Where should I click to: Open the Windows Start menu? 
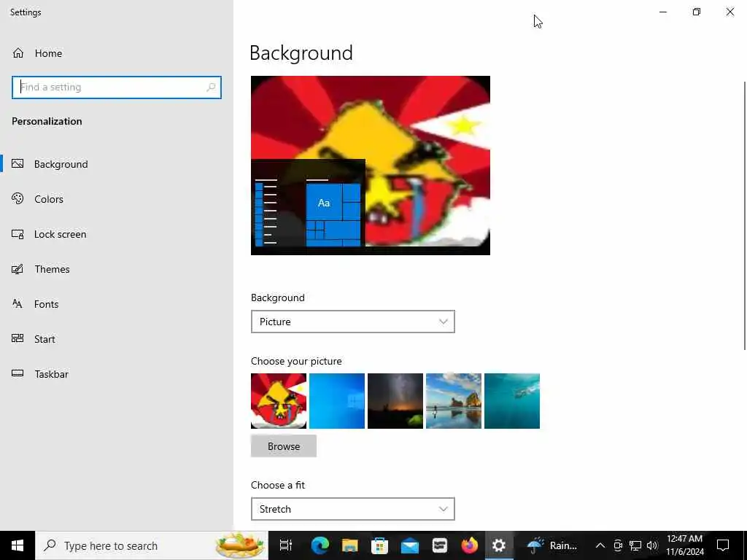(18, 545)
